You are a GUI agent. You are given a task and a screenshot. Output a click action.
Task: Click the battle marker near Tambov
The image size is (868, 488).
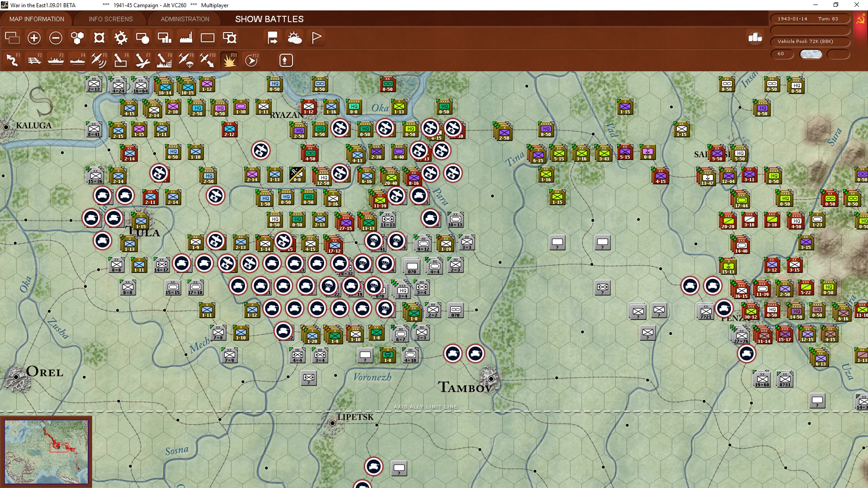475,354
